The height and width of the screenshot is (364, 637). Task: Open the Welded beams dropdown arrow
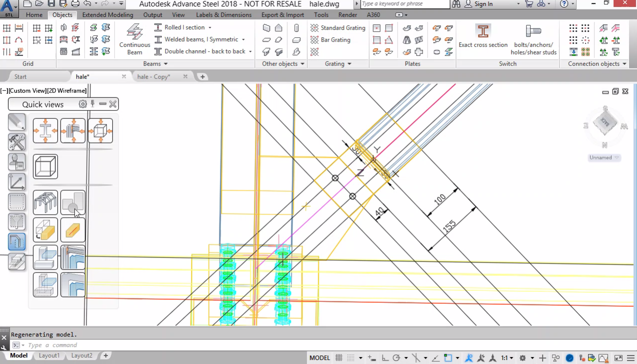point(243,39)
